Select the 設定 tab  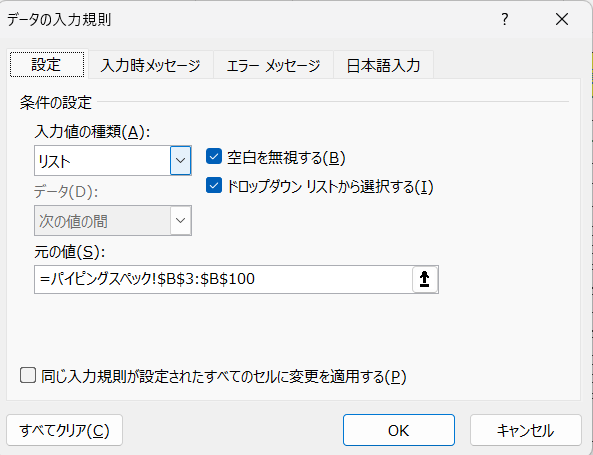(47, 65)
